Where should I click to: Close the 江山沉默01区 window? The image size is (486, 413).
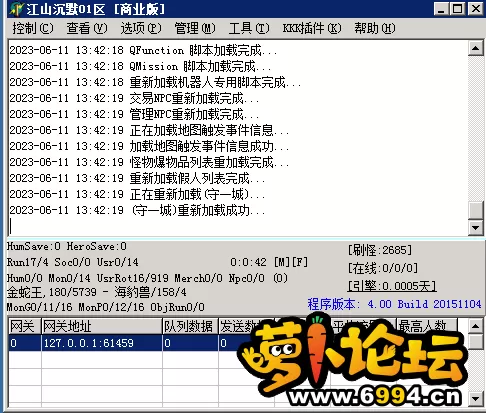pos(475,9)
